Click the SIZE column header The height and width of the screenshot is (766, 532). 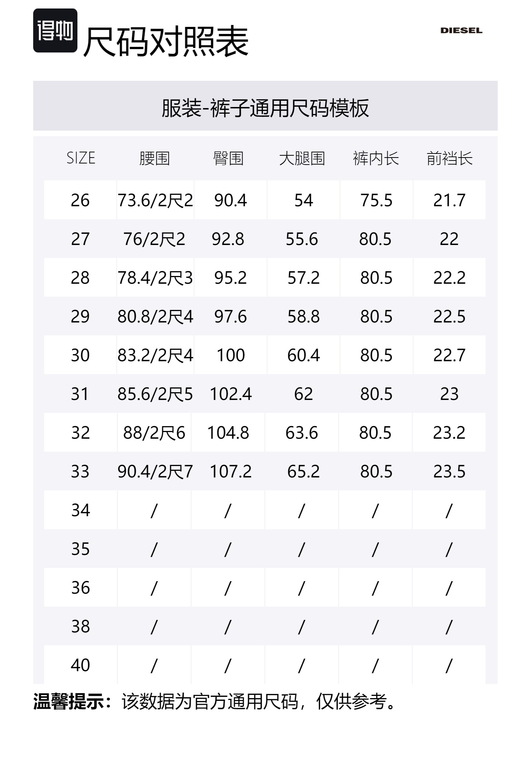click(81, 158)
